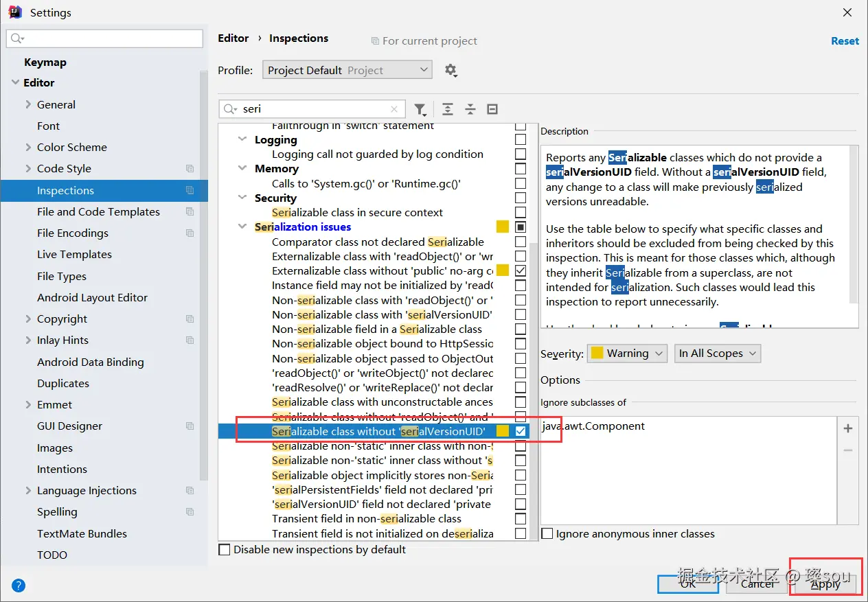Clear the 'seri' search text with X
The image size is (868, 602).
(394, 109)
